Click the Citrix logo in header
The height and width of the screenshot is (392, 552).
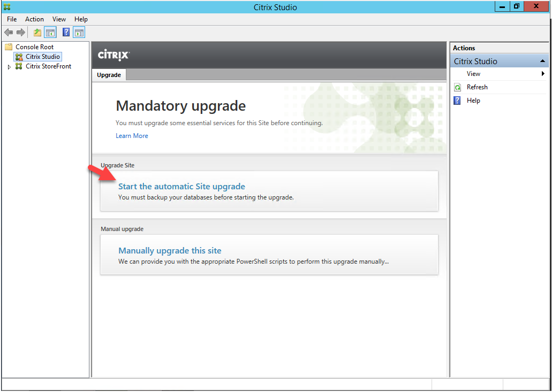click(114, 55)
